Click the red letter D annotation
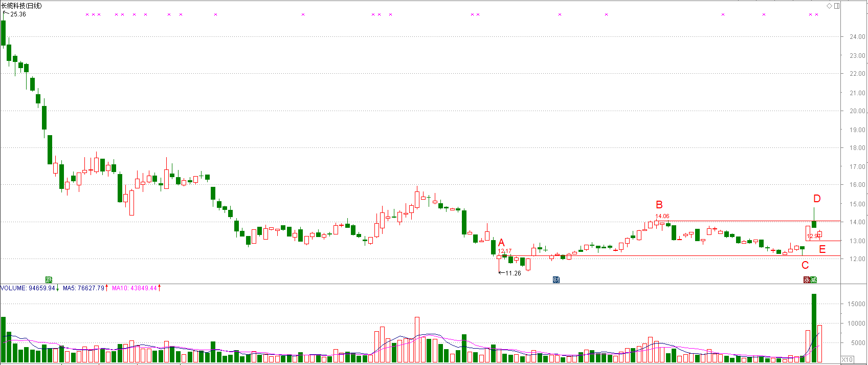This screenshot has height=365, width=868. click(817, 199)
